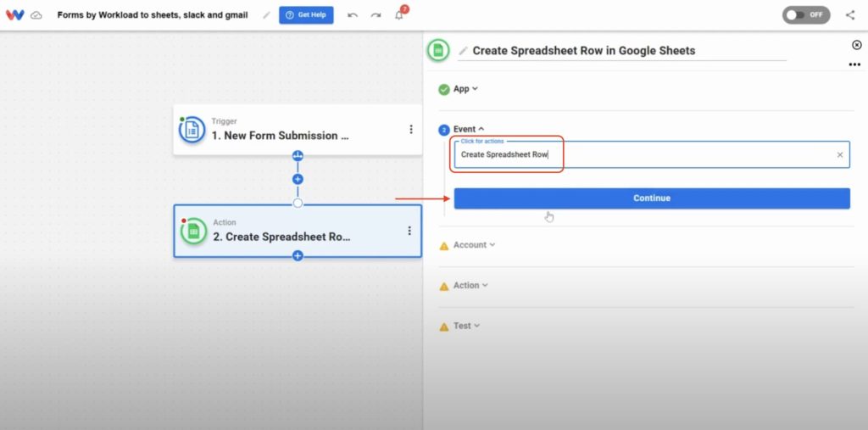The width and height of the screenshot is (868, 430).
Task: Toggle the workflow OFF switch
Action: click(806, 15)
